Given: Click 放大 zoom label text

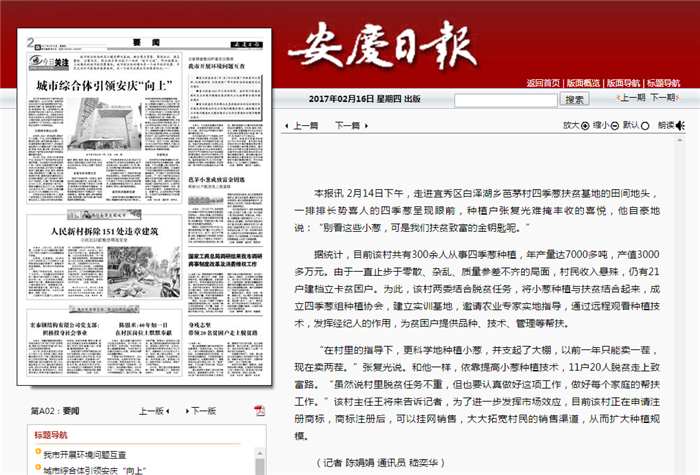Looking at the screenshot, I should click(x=571, y=125).
